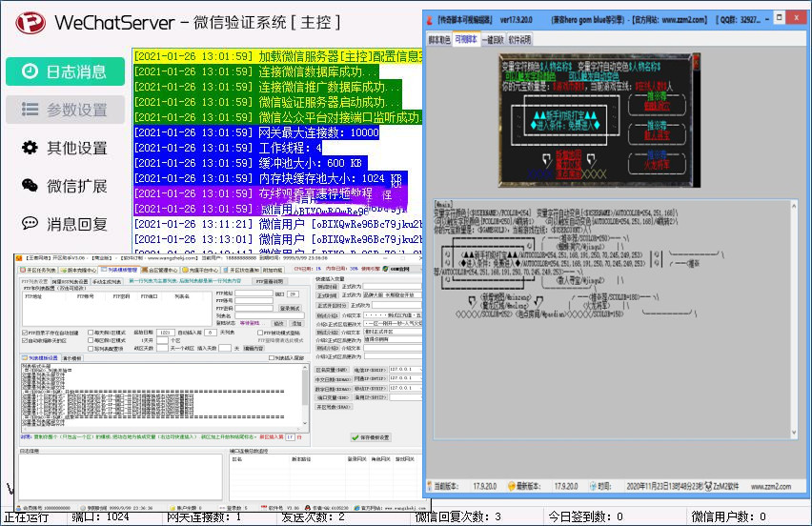
Task: Switch to the 脚本取色 tab
Action: tap(438, 41)
